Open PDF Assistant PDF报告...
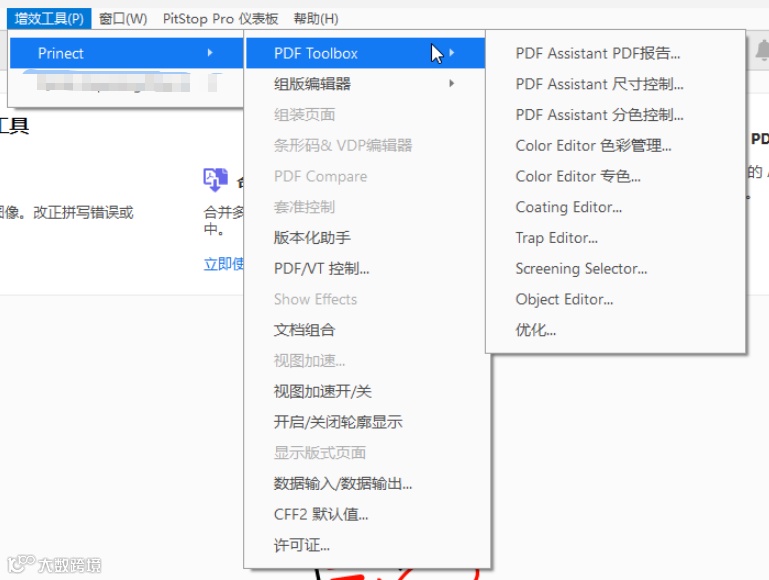Screen dimensions: 769x580 click(615, 53)
